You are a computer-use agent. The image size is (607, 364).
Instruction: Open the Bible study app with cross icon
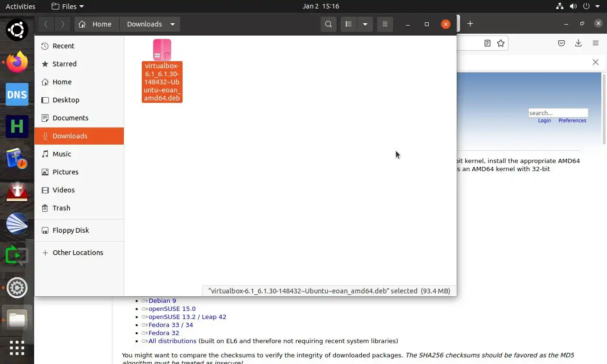pos(17,191)
